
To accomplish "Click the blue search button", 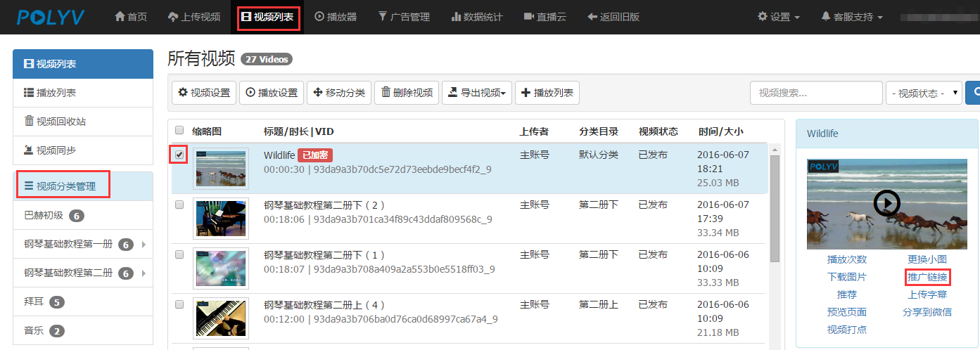I will click(972, 93).
